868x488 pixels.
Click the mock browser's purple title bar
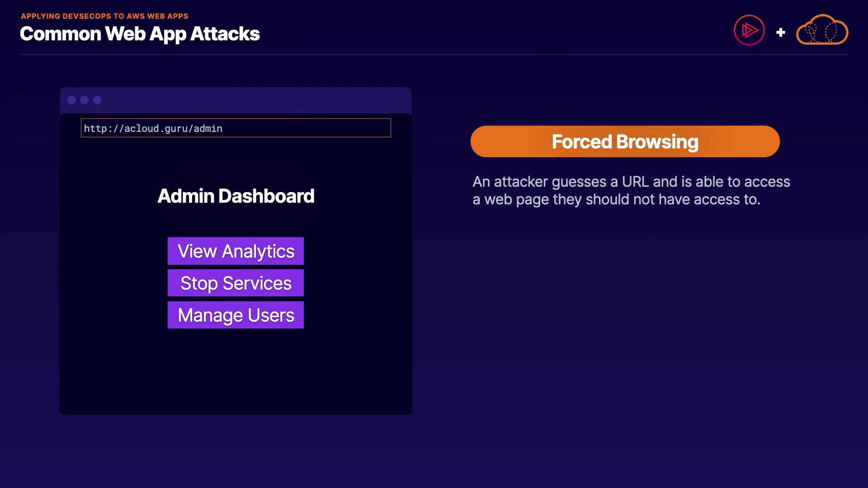click(x=253, y=100)
